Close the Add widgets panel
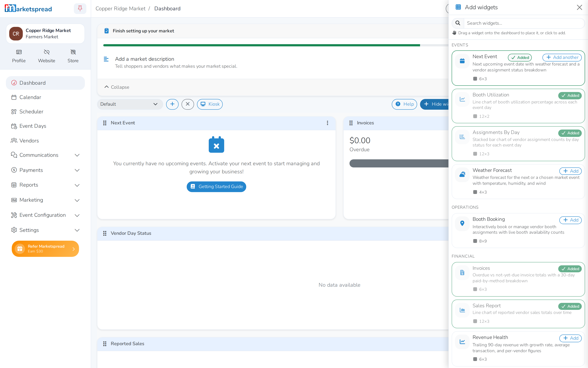Image resolution: width=588 pixels, height=368 pixels. pos(580,7)
